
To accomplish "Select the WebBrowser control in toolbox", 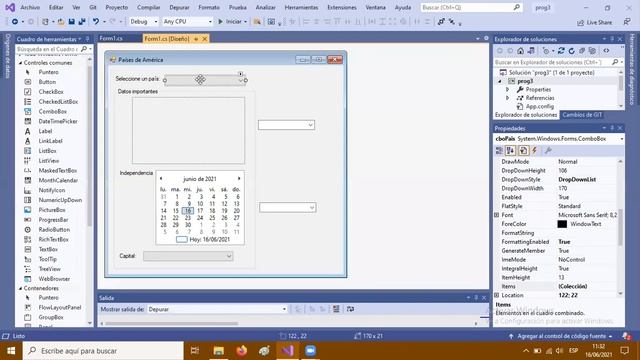I will [54, 279].
